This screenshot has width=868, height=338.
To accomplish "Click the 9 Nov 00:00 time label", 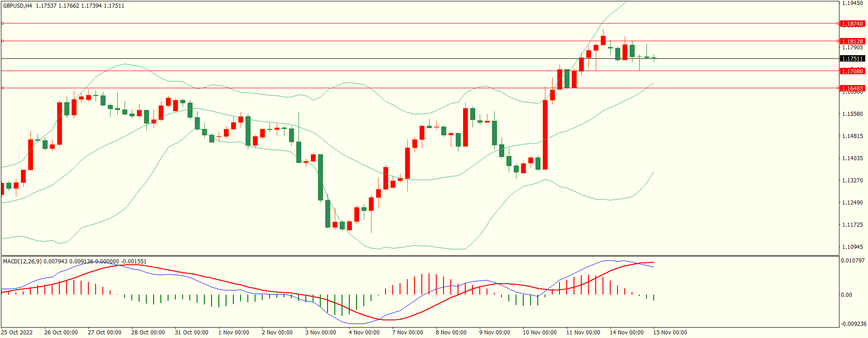I will tap(495, 333).
